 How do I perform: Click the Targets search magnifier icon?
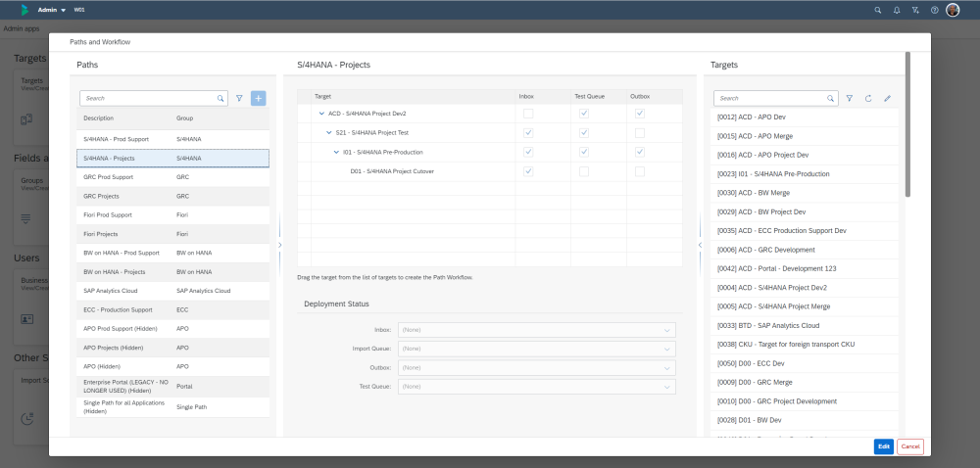pos(831,98)
